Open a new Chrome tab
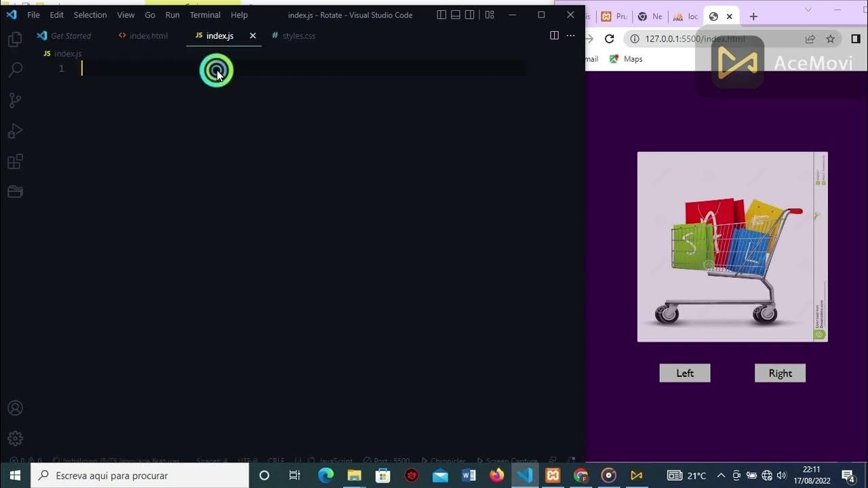The image size is (868, 488). (x=753, y=16)
